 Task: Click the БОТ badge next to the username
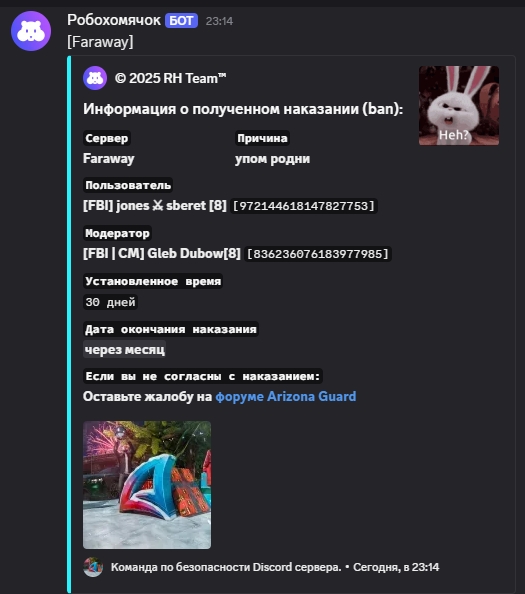pos(181,20)
